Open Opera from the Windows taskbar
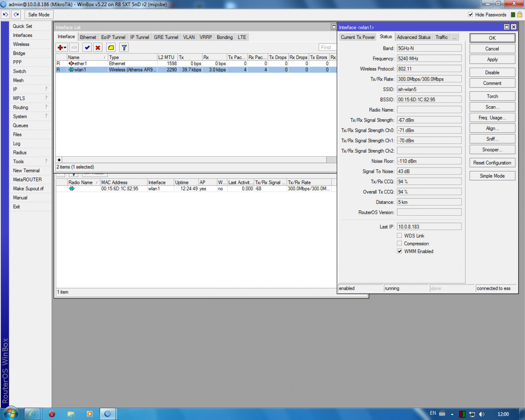 [52, 413]
